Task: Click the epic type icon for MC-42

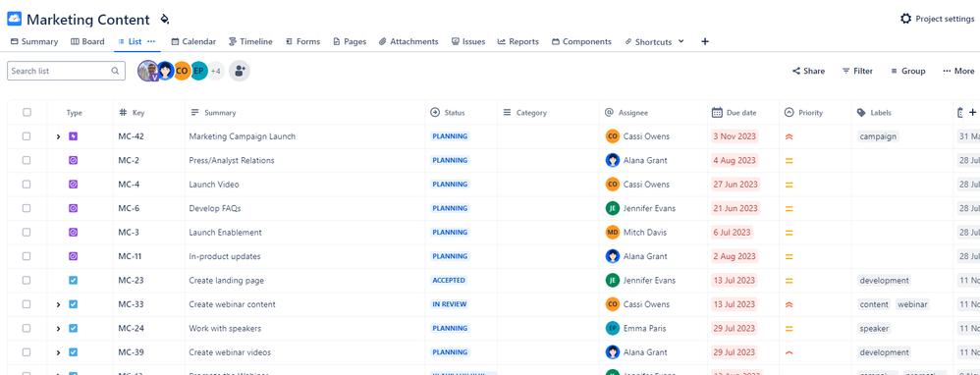Action: [73, 136]
